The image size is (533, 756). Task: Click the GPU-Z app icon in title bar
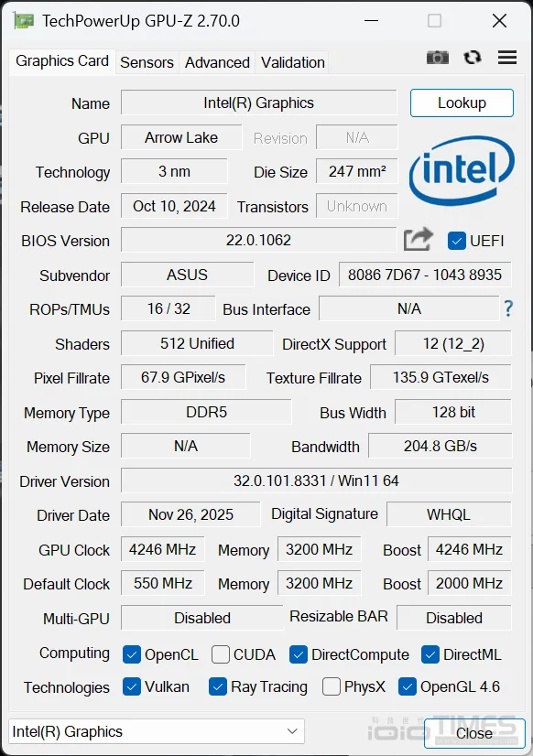(x=24, y=21)
